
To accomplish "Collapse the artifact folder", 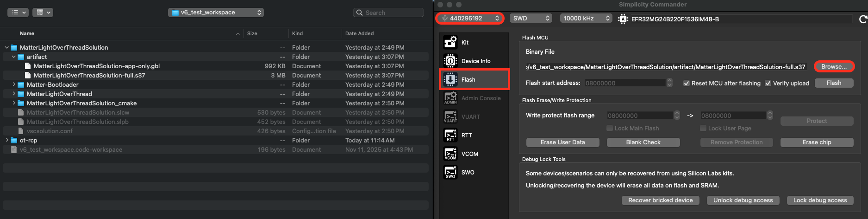I will coord(14,57).
